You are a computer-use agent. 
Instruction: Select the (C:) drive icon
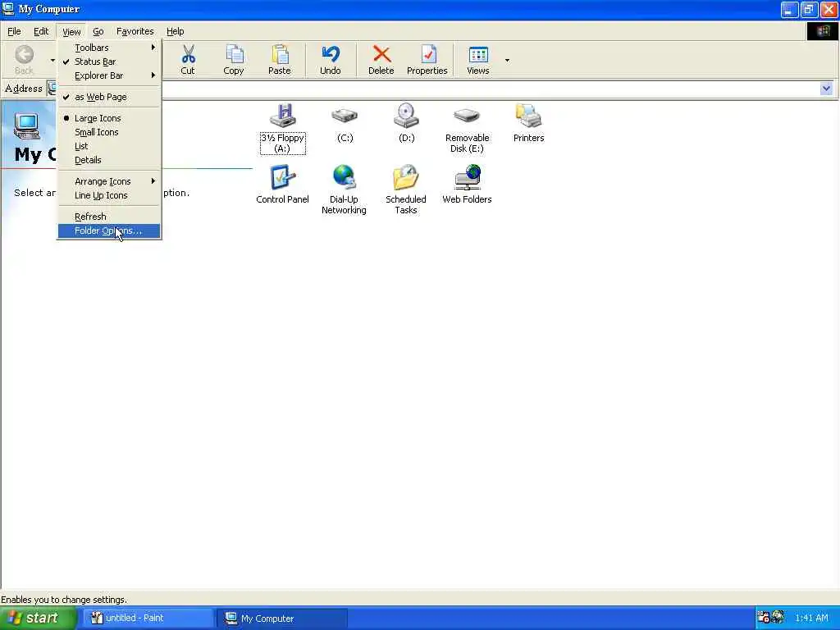[x=345, y=124]
